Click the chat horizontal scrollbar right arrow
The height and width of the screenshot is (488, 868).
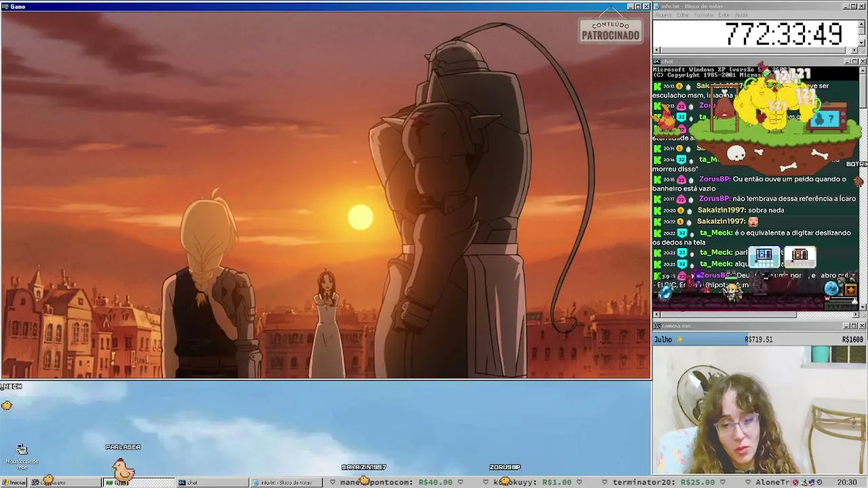point(855,314)
